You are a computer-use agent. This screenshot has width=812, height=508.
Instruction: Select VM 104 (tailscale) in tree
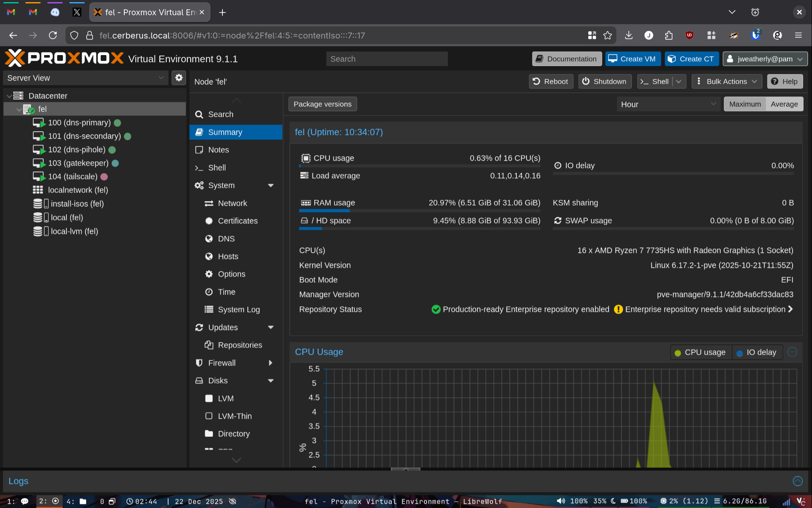coord(73,177)
